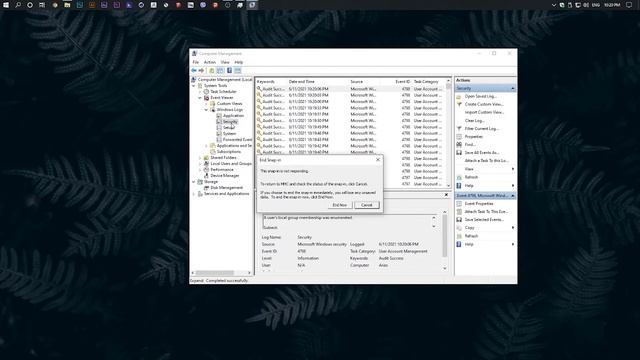The width and height of the screenshot is (640, 360).
Task: Click the Task Scheduler clock icon
Action: pos(207,92)
